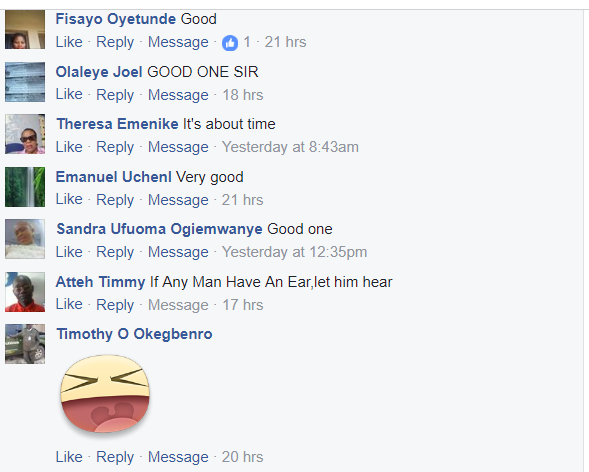Click Atteh Timmy's name link
589x472 pixels.
pyautogui.click(x=100, y=282)
